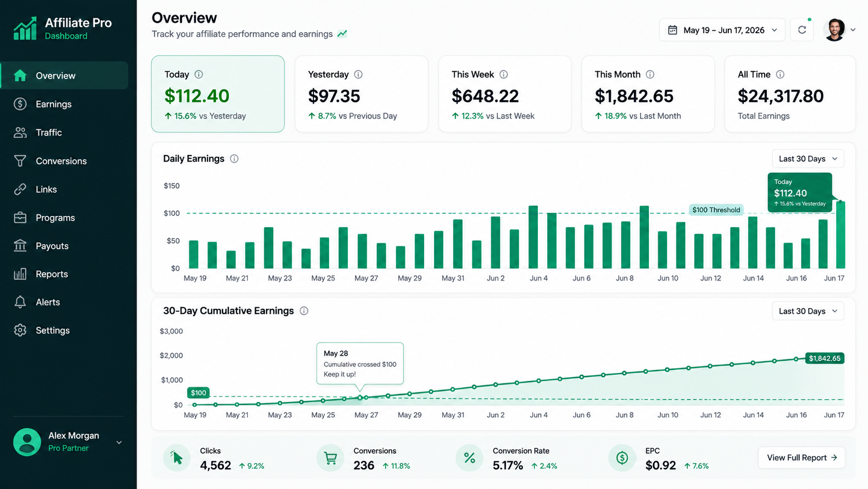The image size is (868, 489).
Task: Select the Today earnings card
Action: 218,94
